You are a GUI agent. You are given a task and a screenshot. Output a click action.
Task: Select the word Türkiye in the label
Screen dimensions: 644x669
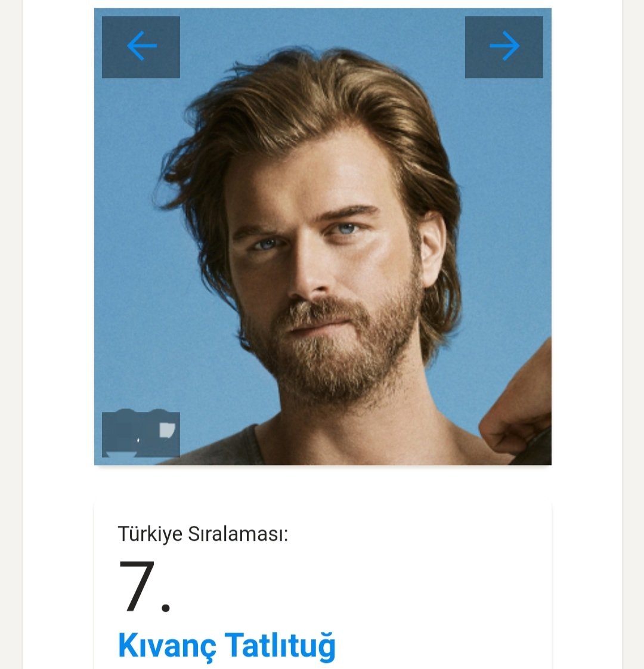click(150, 534)
